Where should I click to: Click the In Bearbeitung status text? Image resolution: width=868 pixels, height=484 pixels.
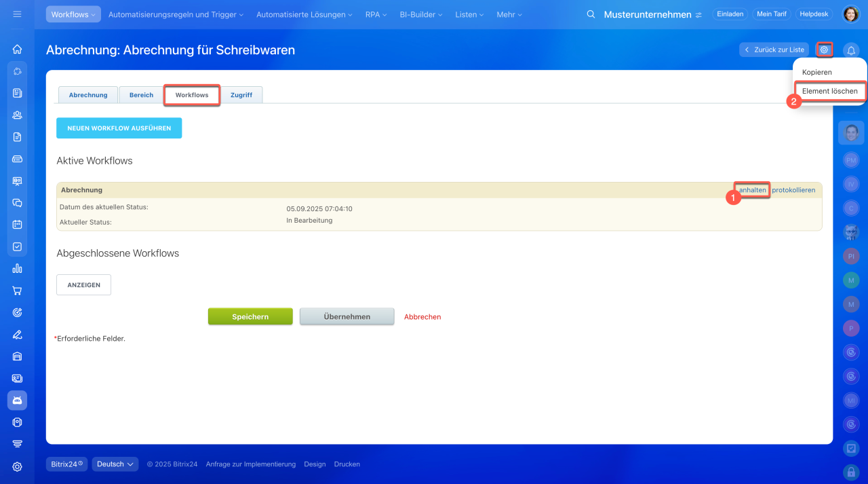[x=309, y=221]
